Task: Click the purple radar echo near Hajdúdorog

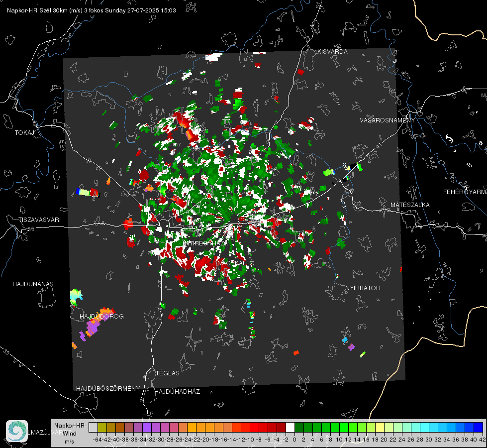Action: click(93, 327)
